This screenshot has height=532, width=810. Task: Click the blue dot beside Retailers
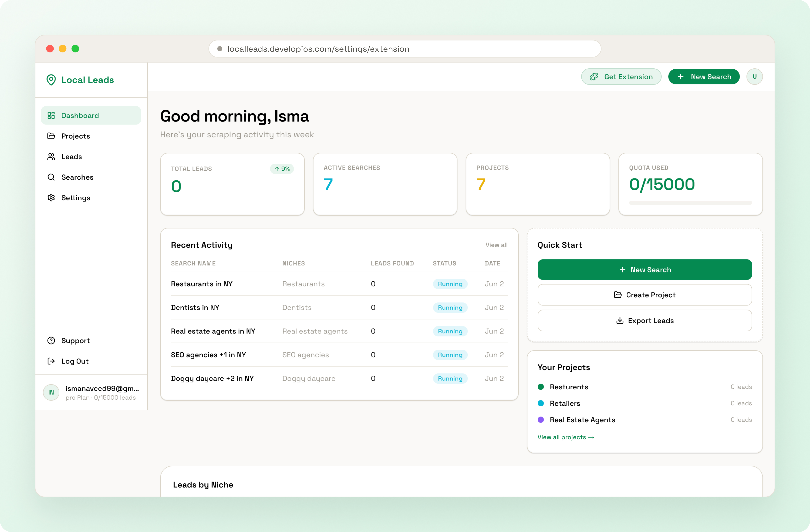coord(541,403)
